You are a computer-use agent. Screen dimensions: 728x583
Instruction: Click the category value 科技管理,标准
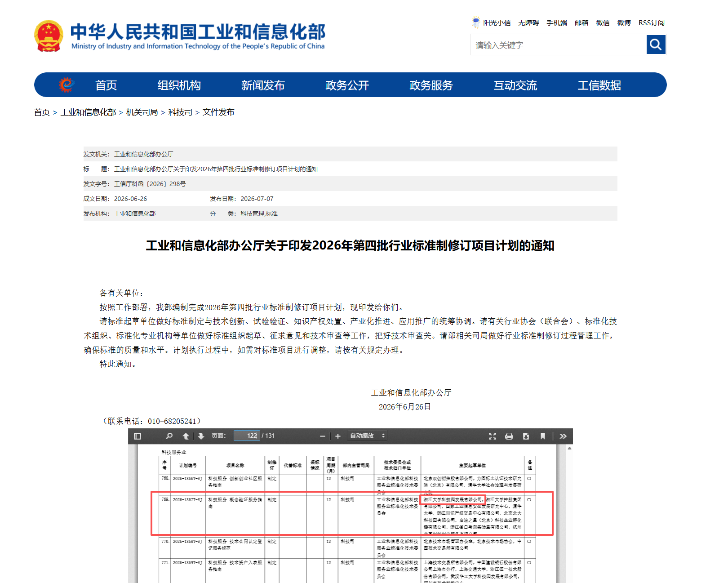pyautogui.click(x=259, y=214)
